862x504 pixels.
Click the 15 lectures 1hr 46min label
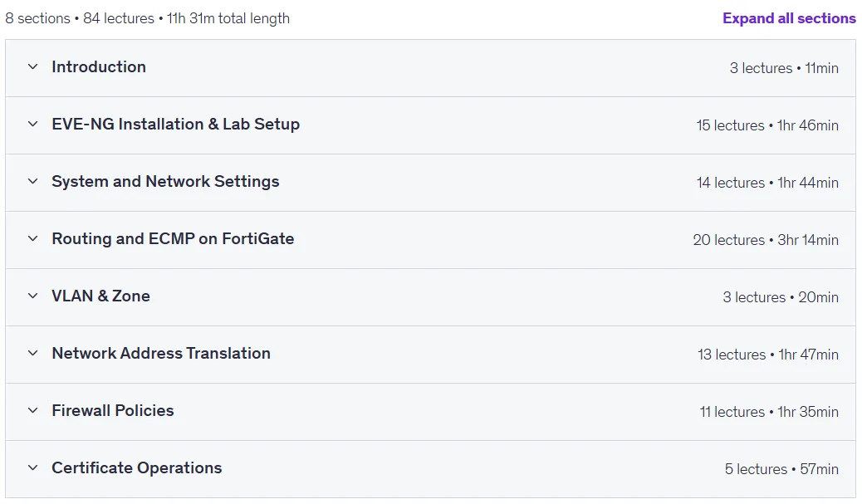(x=767, y=125)
